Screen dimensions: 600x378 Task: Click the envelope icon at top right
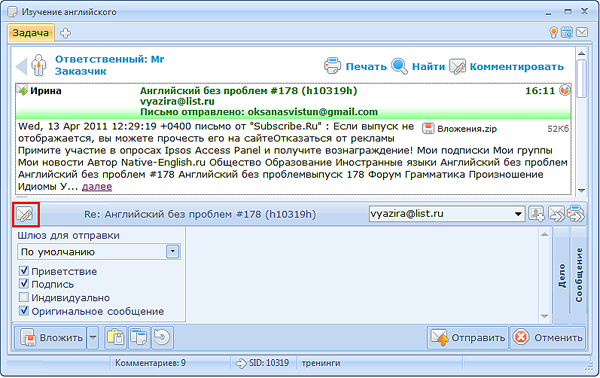(582, 32)
